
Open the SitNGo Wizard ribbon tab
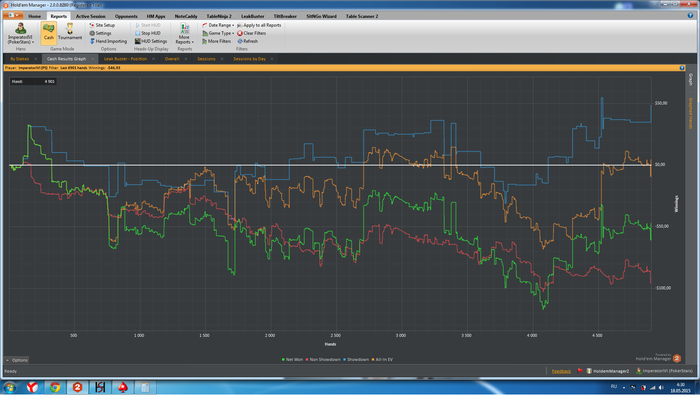click(x=321, y=16)
